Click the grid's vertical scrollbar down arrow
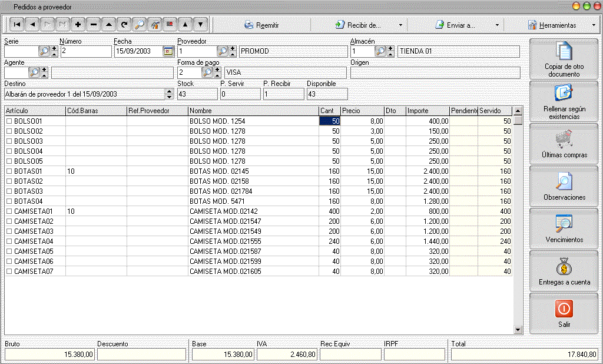This screenshot has width=603, height=364. point(518,330)
